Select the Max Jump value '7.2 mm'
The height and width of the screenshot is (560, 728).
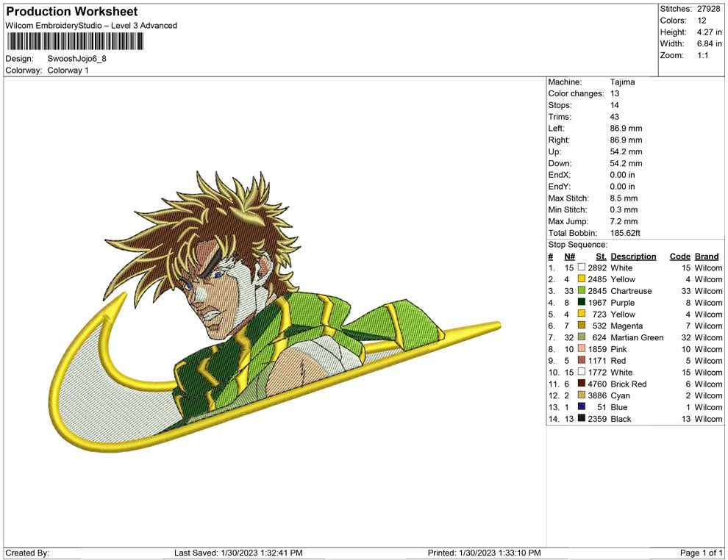pyautogui.click(x=624, y=221)
